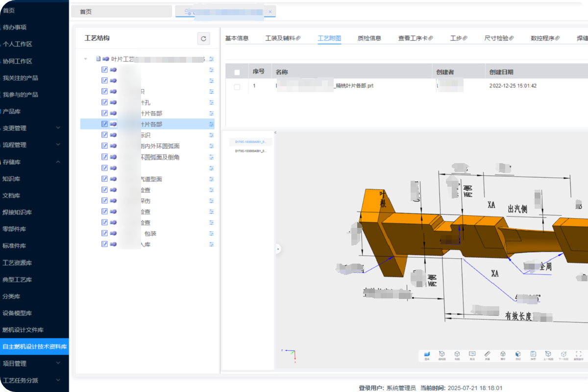Tick the select-all checkbox in table header
This screenshot has height=392, width=588.
[x=237, y=73]
